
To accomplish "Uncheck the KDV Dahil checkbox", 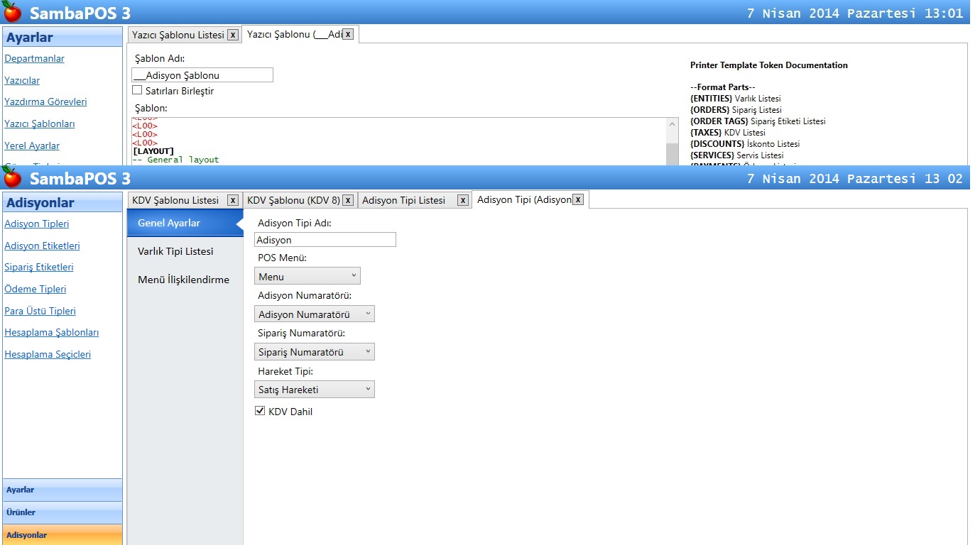I will point(259,411).
